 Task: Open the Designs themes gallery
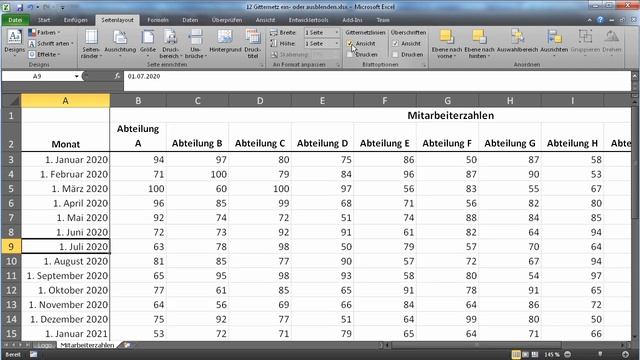pos(14,42)
